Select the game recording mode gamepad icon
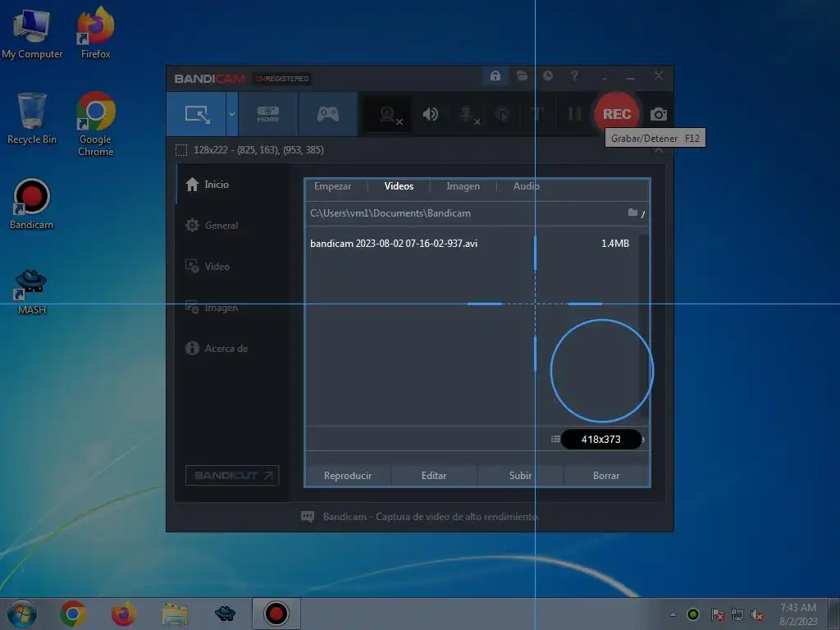 (328, 114)
